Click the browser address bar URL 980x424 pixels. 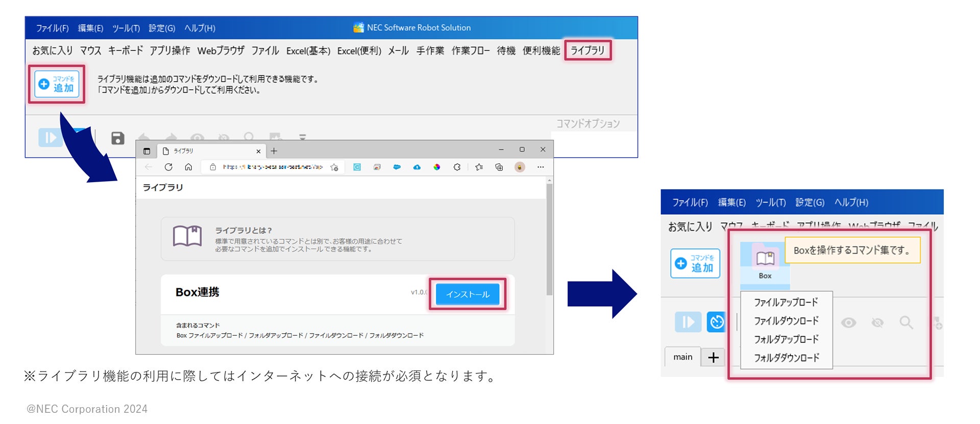tap(273, 167)
